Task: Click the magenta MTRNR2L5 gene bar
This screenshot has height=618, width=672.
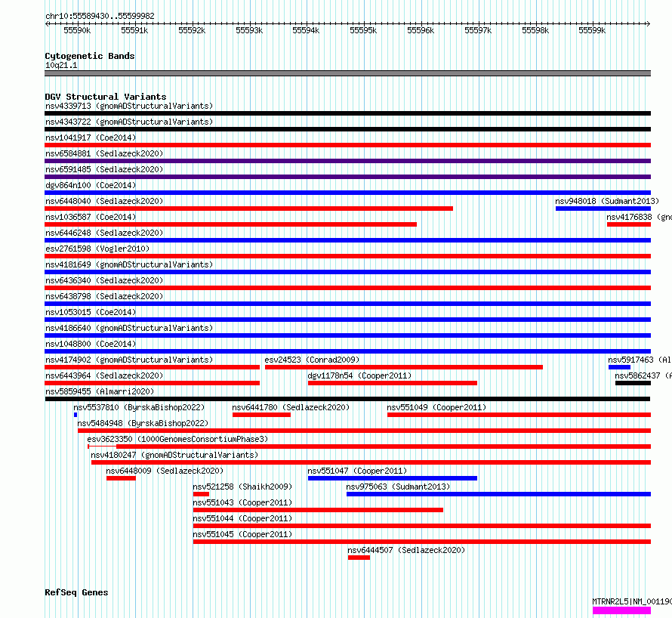Action: click(622, 610)
